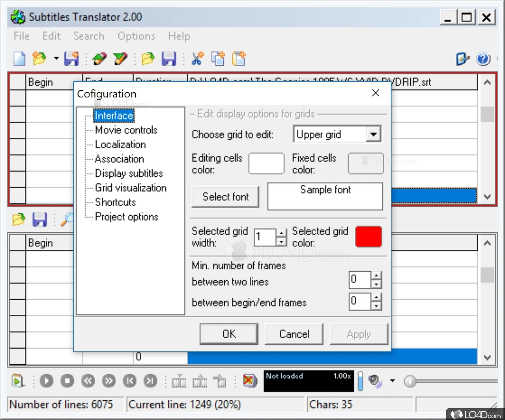The width and height of the screenshot is (505, 420).
Task: Click the magnifier search icon above lower grid
Action: [67, 219]
